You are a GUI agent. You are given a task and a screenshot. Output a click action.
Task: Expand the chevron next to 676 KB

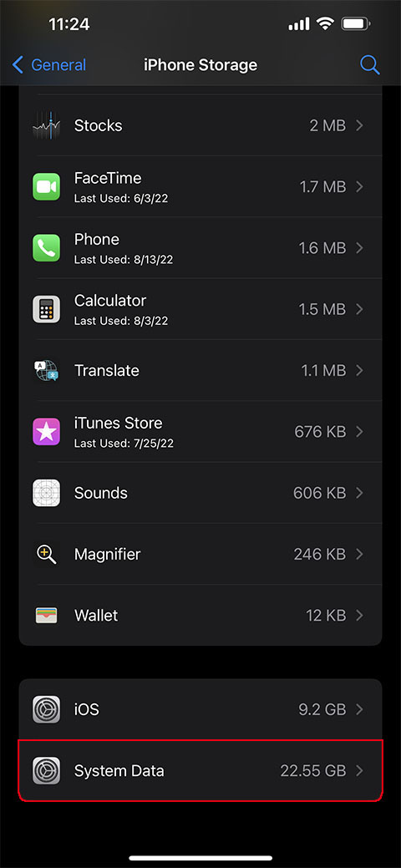point(359,432)
